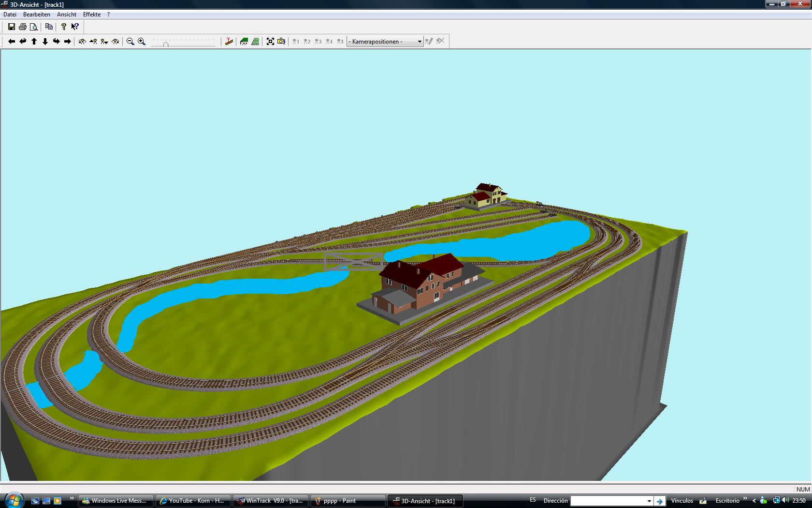This screenshot has width=812, height=508.
Task: Move camera right with the right arrow
Action: coord(67,42)
